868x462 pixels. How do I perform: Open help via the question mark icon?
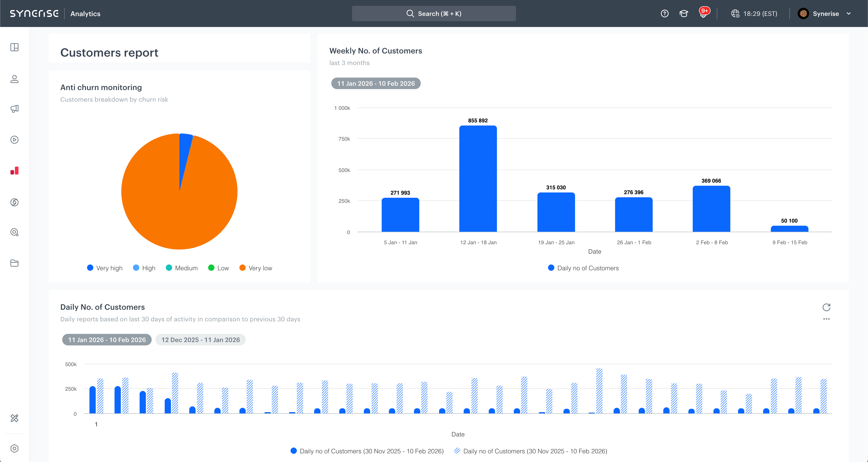tap(665, 13)
